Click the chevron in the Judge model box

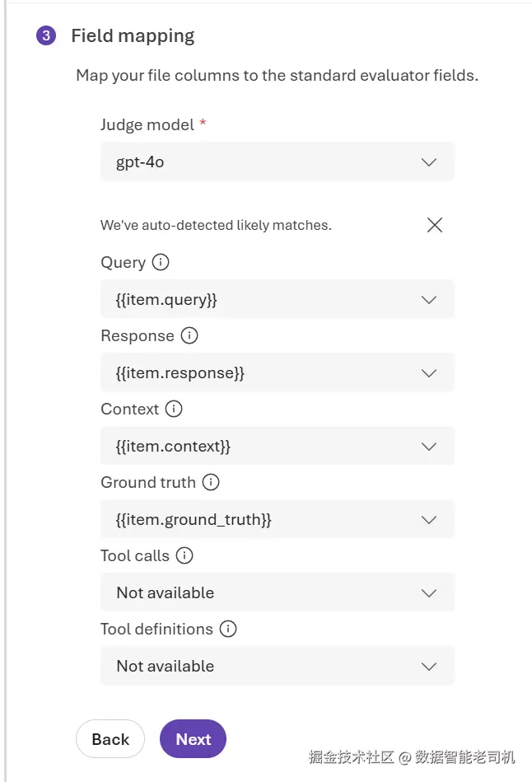429,162
